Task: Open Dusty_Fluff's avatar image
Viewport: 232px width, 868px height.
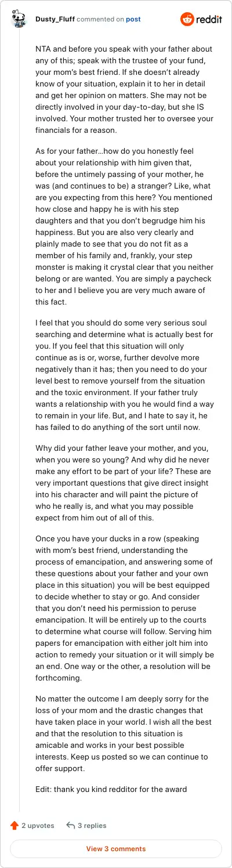Action: (x=19, y=19)
